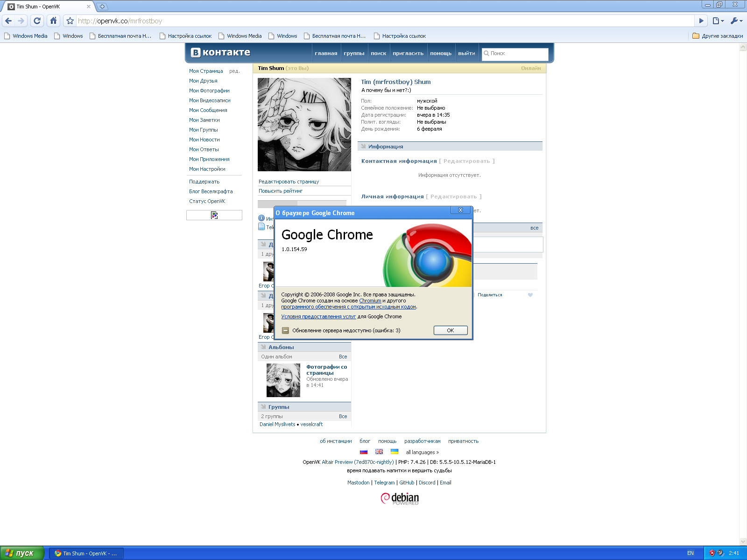Click the пуск Start button

pyautogui.click(x=22, y=553)
